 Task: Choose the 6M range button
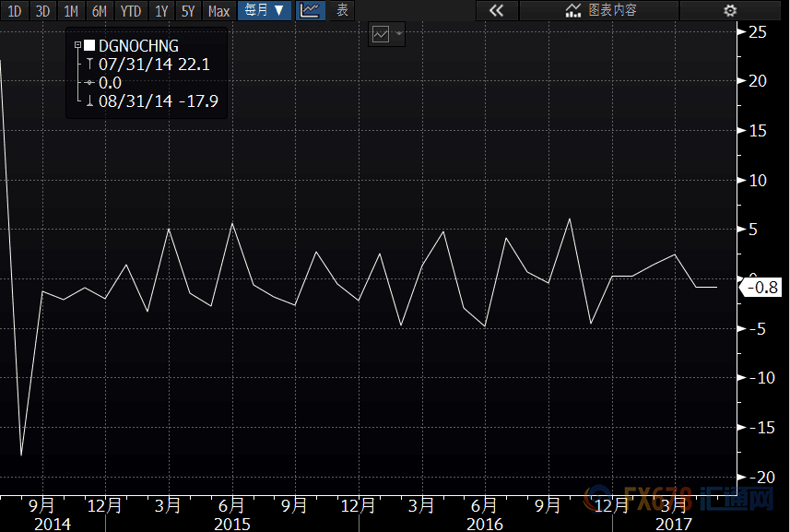pos(100,10)
